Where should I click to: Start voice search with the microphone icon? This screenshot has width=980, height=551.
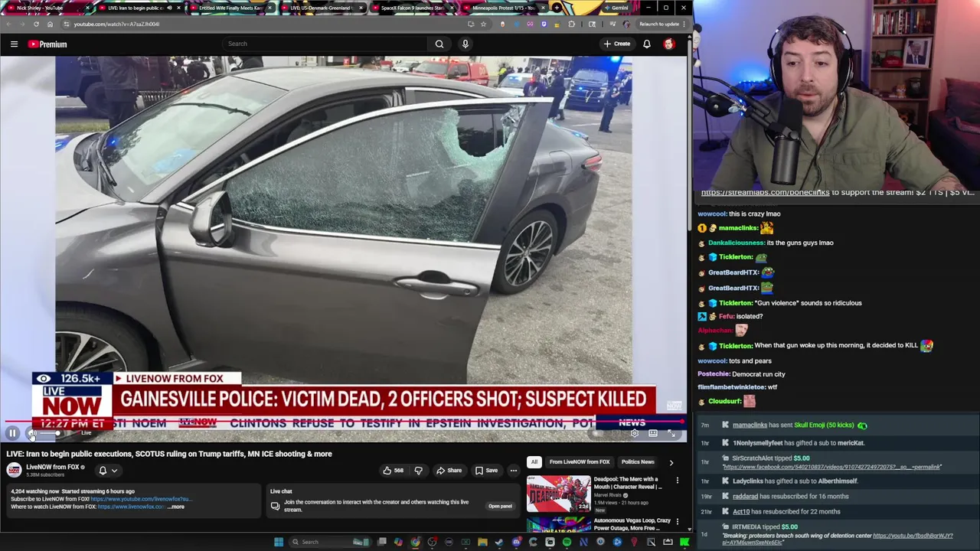465,44
